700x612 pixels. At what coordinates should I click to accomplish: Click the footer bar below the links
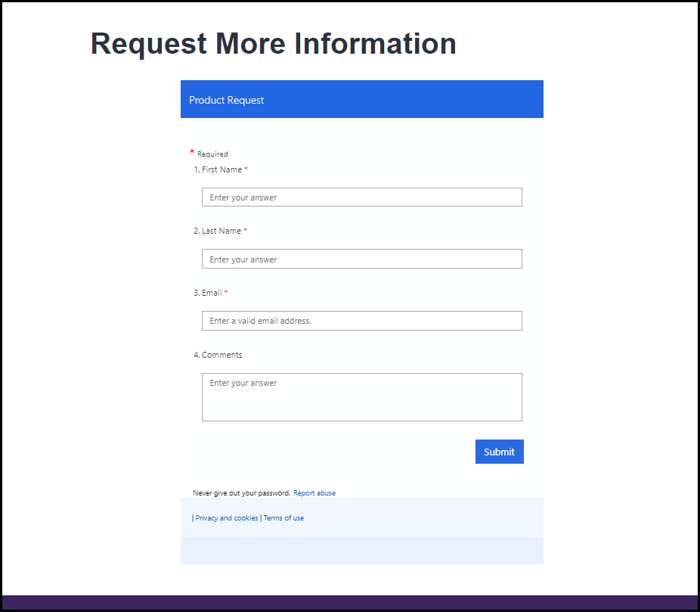[361, 551]
